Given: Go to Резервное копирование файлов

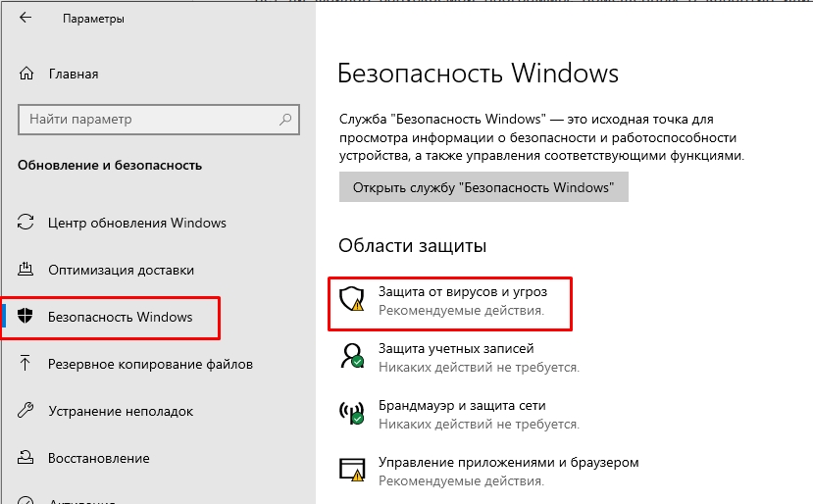Looking at the screenshot, I should (x=150, y=364).
